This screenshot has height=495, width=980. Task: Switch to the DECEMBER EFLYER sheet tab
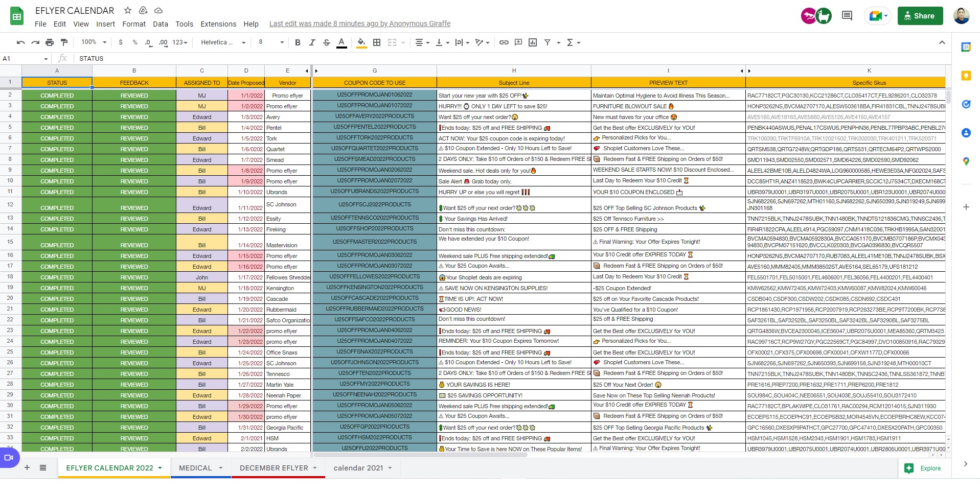pos(278,468)
